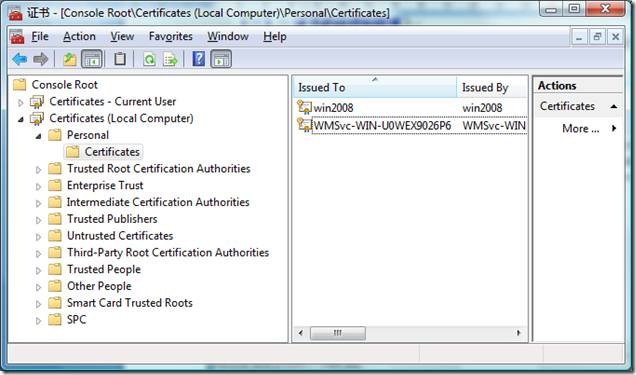
Task: Toggle Show/Hide Action Pane toolbar icon
Action: 221,60
